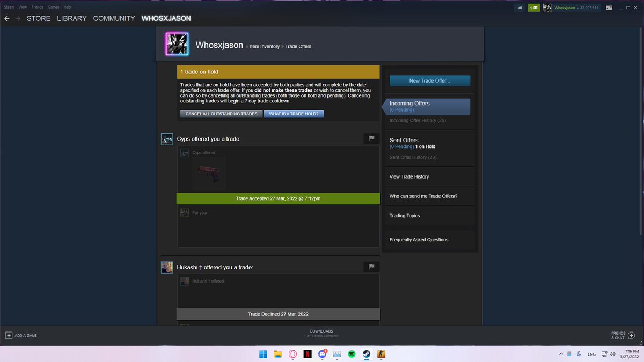Click Whosxjason profile name heading
The image size is (644, 362).
point(219,45)
